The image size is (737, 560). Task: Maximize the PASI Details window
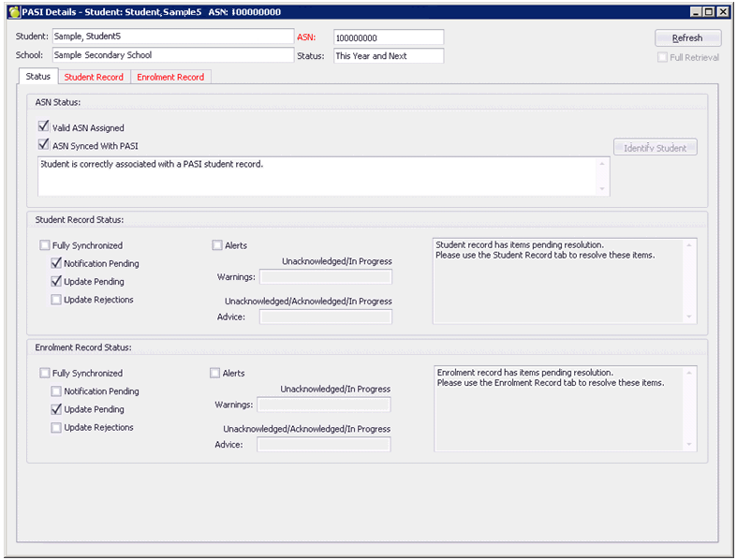coord(709,11)
